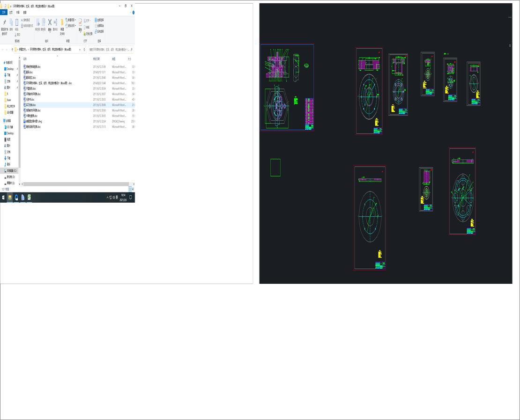Click Invert selection in the ribbon
This screenshot has height=420, width=520.
[99, 31]
